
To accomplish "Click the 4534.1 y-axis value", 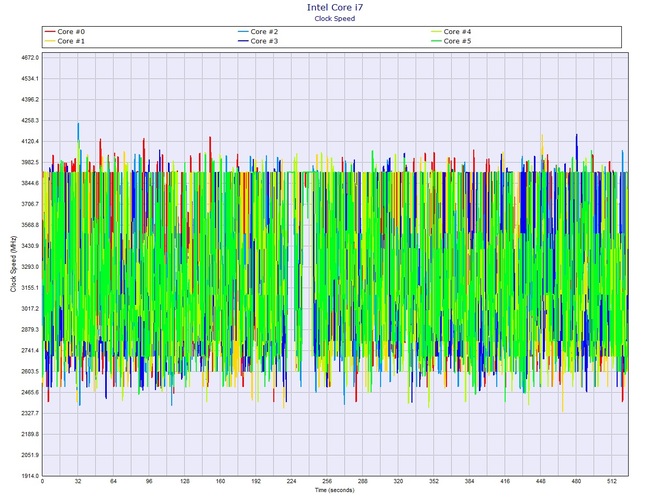I will coord(30,79).
